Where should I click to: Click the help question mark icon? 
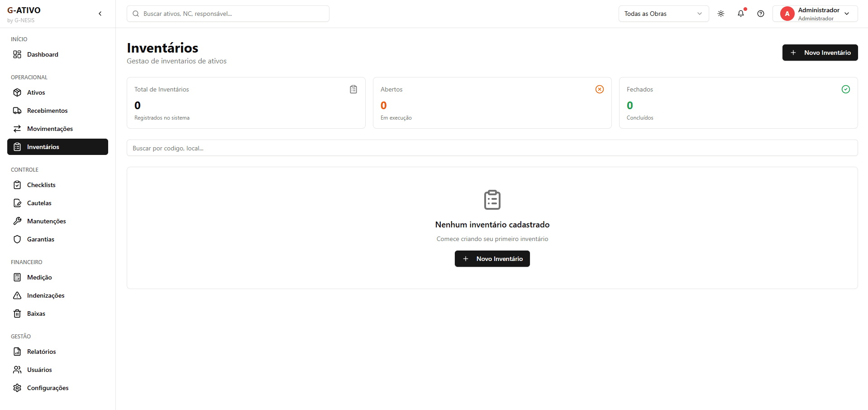click(761, 14)
